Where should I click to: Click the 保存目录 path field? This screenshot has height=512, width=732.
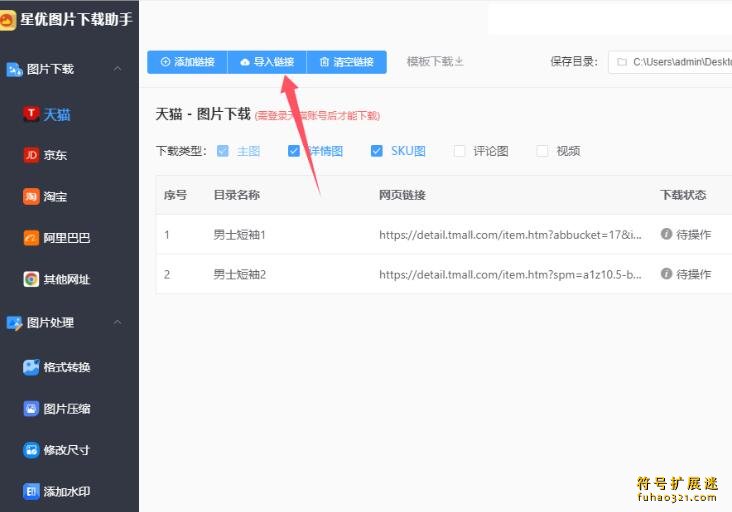point(670,62)
